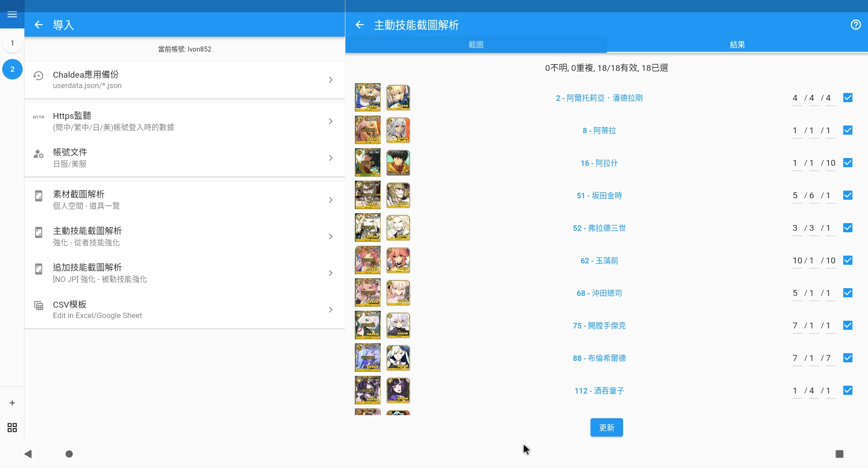Uncheck the 弗拉德三世 row checkbox
This screenshot has height=468, width=868.
pyautogui.click(x=848, y=228)
